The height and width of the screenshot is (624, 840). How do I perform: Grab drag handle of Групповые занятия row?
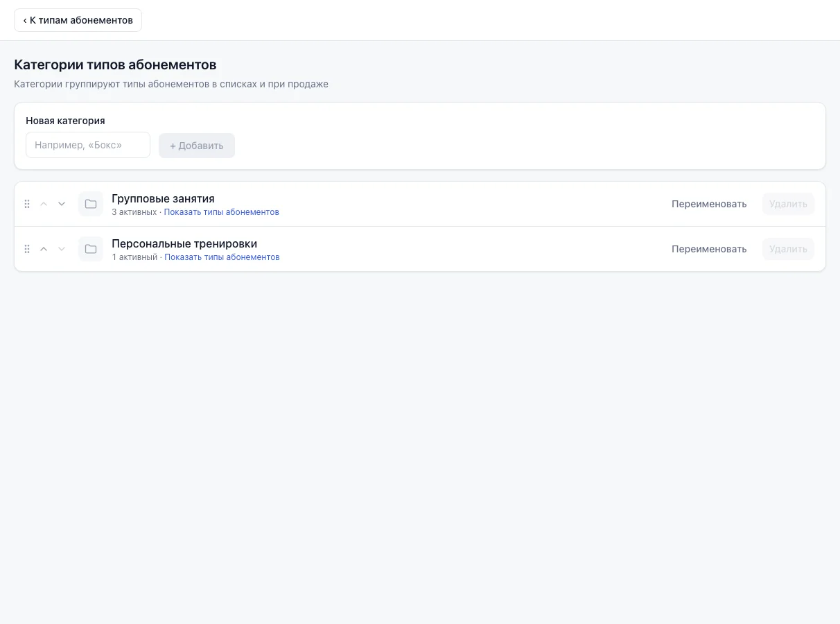[x=27, y=204]
